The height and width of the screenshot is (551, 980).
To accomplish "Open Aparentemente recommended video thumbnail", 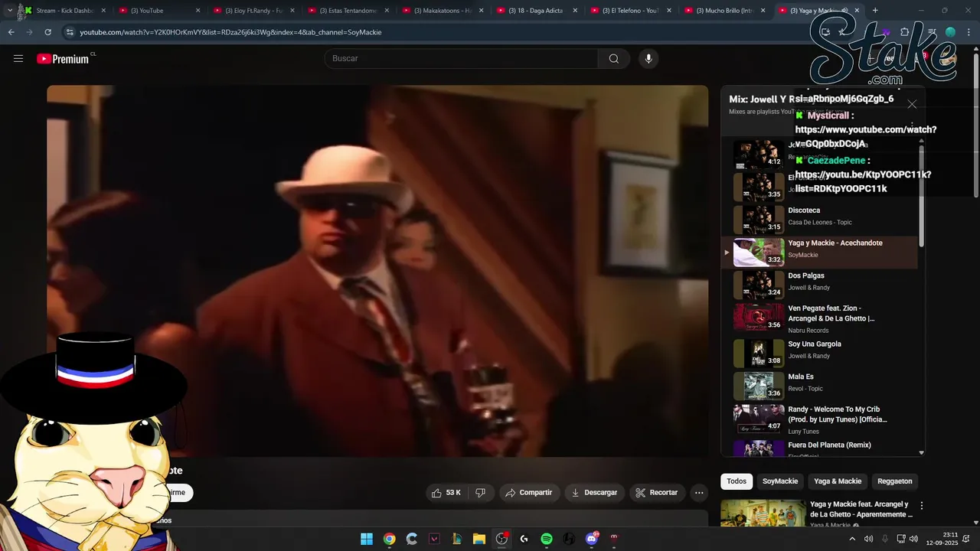I will [x=763, y=513].
